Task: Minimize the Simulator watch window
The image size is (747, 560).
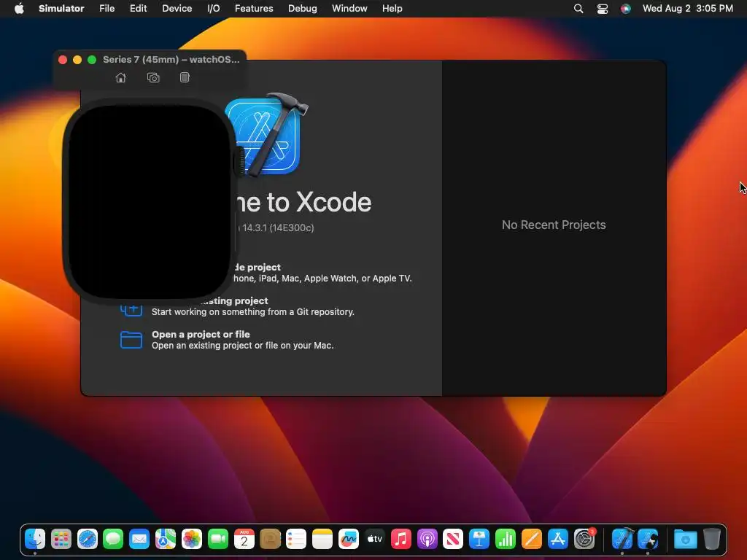Action: 77,60
